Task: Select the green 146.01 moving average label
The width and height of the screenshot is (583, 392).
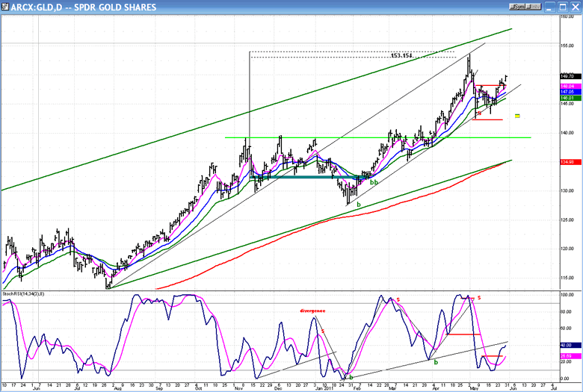Action: coord(567,98)
